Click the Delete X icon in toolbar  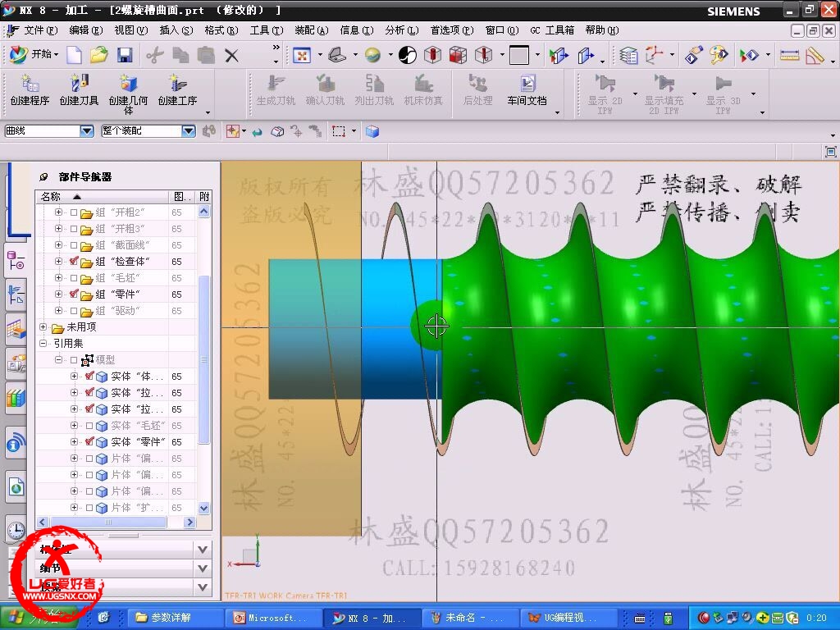coord(231,55)
